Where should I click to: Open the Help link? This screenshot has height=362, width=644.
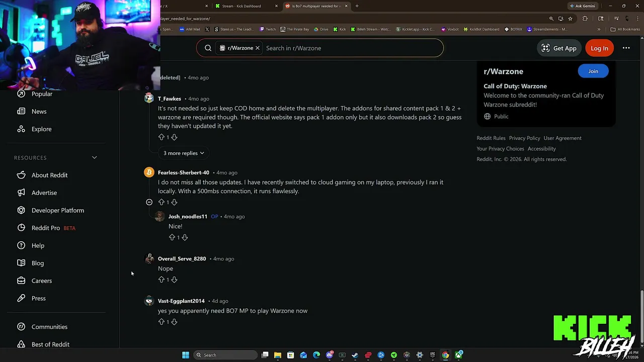(x=38, y=246)
